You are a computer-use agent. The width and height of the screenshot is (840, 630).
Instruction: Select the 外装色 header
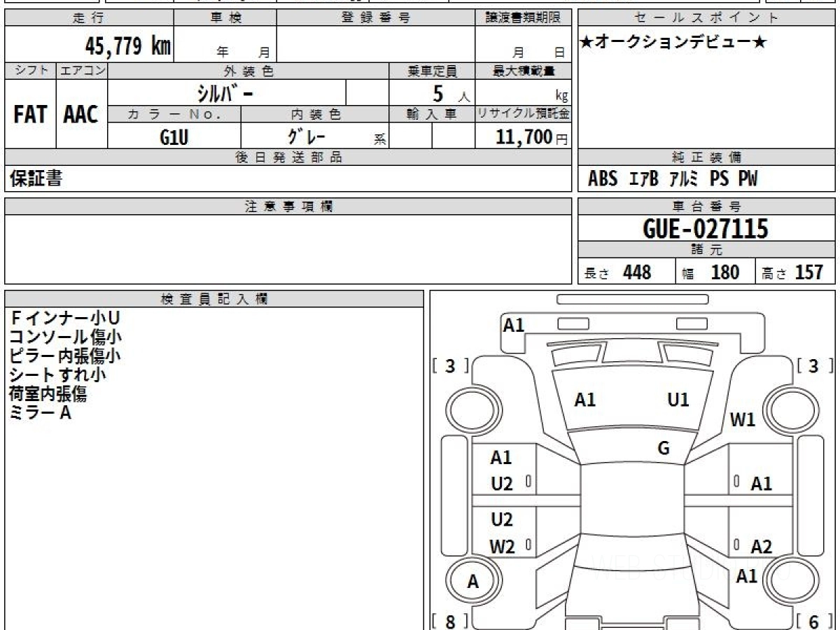click(248, 71)
